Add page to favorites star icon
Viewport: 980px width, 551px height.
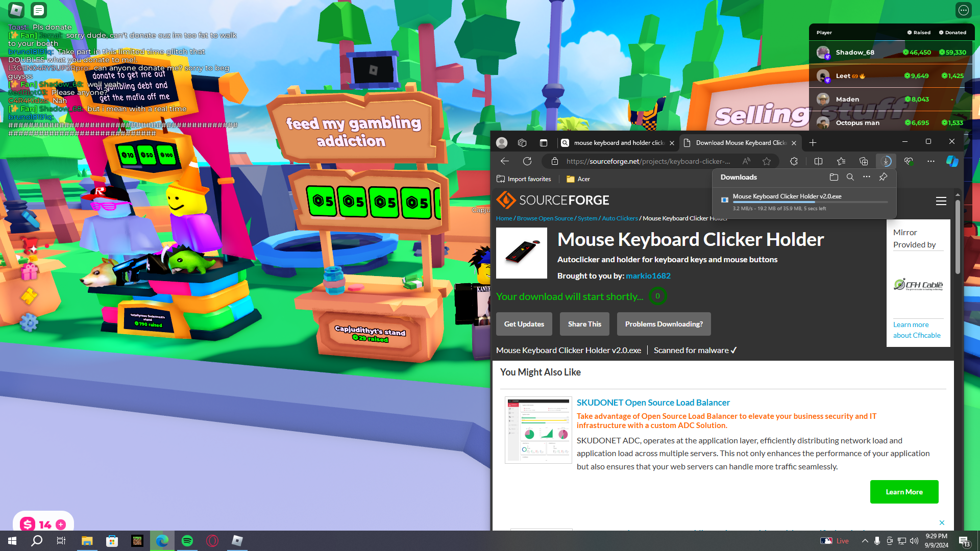[x=767, y=161]
